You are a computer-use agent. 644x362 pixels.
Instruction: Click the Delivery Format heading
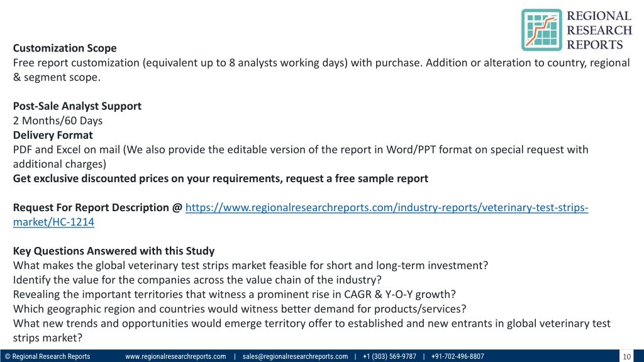point(53,135)
